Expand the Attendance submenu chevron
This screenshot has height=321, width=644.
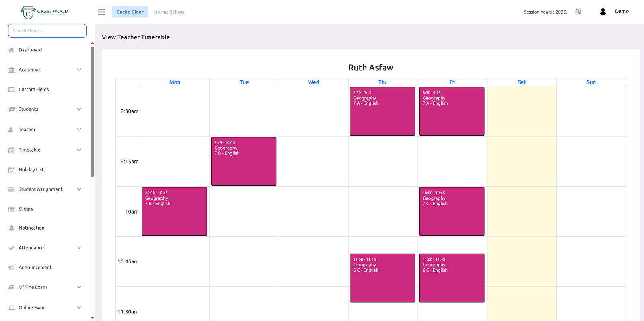[x=79, y=248]
